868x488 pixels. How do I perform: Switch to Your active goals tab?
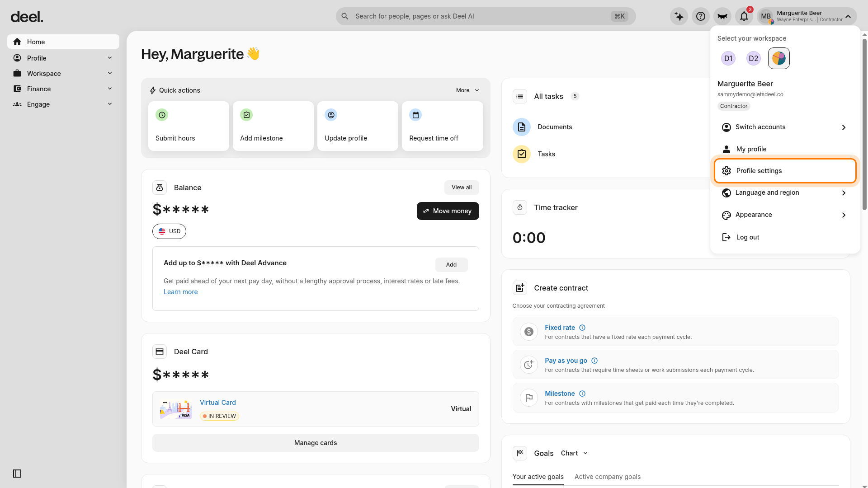[538, 477]
